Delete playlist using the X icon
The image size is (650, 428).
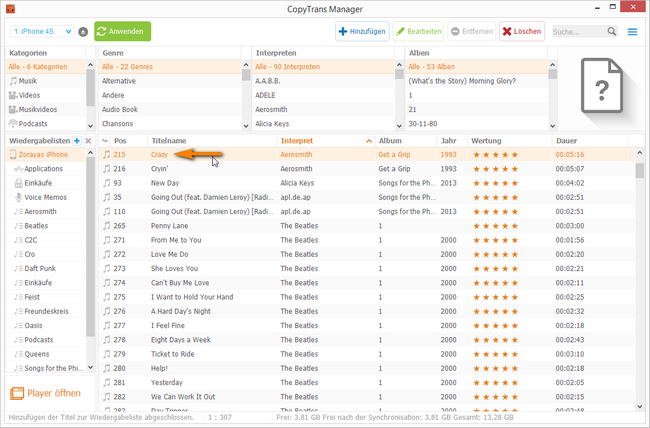click(x=89, y=141)
